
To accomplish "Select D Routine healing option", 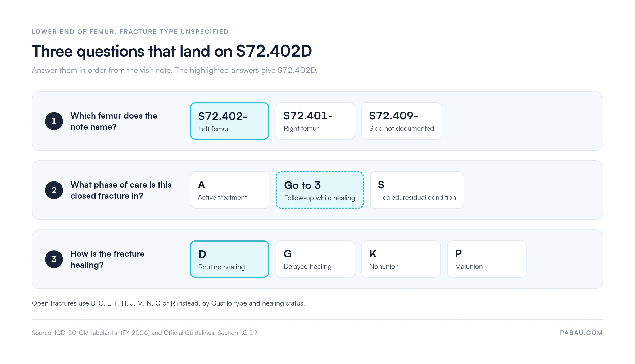I will (229, 259).
